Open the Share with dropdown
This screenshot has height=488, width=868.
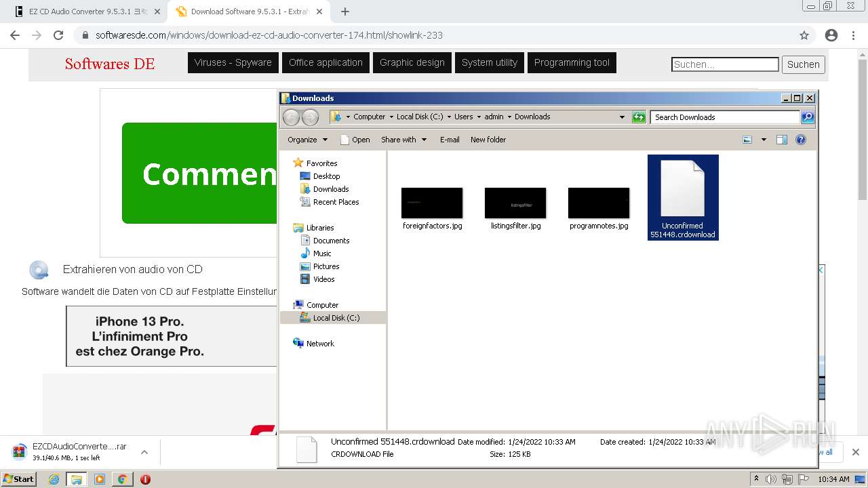pos(403,140)
